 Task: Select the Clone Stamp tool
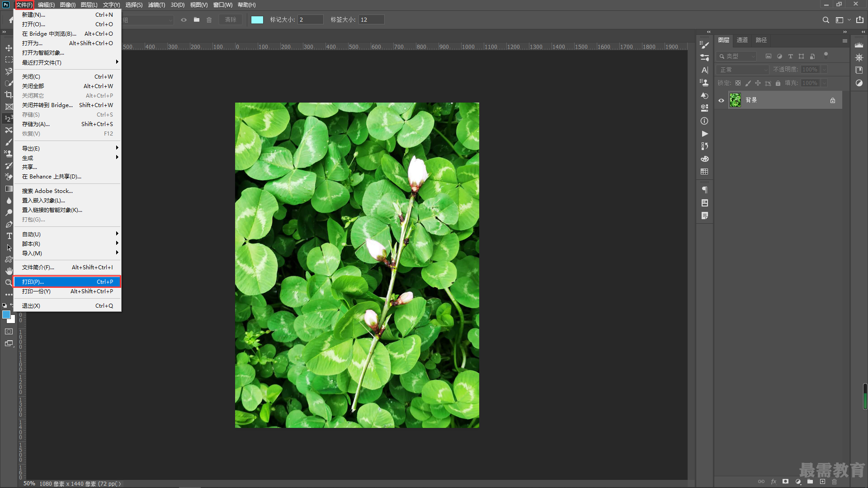click(9, 154)
